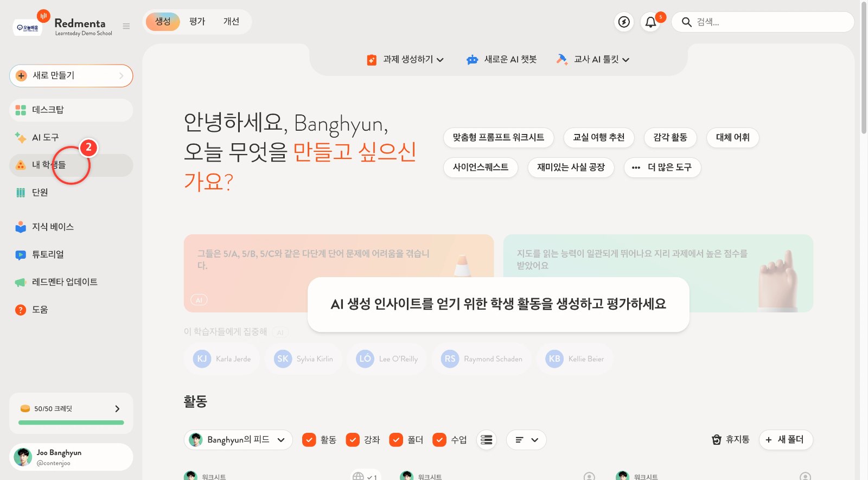Click the 대체 어휘 button
Screen dimensions: 868x480
point(733,138)
